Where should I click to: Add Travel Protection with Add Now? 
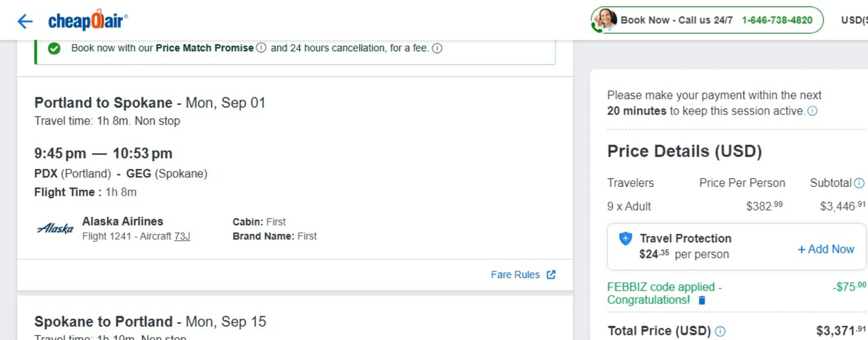tap(826, 249)
